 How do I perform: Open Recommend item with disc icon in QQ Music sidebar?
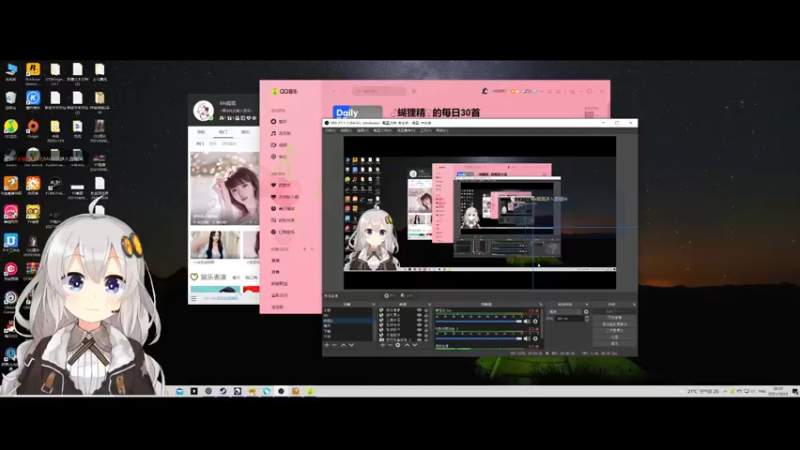point(280,121)
